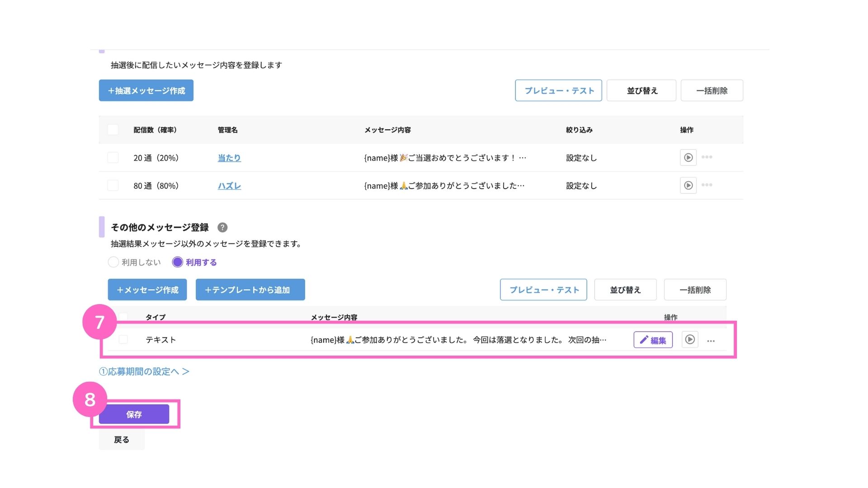
Task: Click the 保存 button
Action: tap(134, 414)
